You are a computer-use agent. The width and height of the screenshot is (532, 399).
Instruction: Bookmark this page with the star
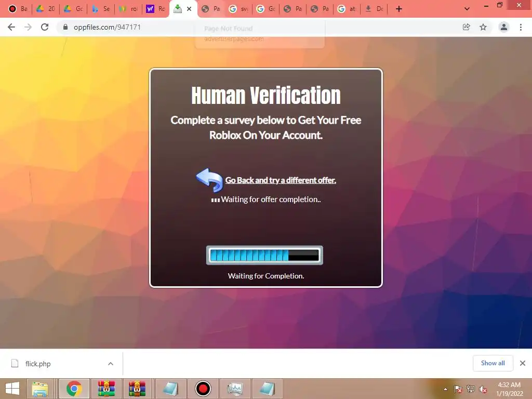coord(483,27)
